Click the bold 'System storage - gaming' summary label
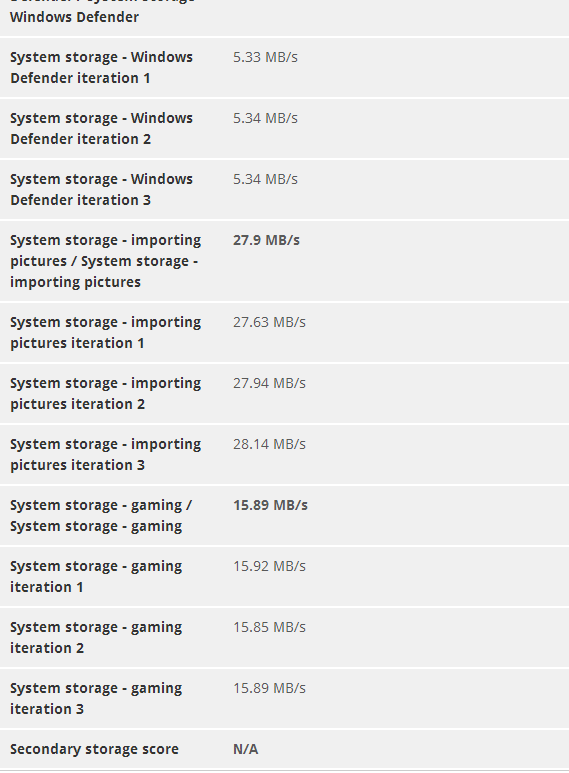 (x=101, y=516)
